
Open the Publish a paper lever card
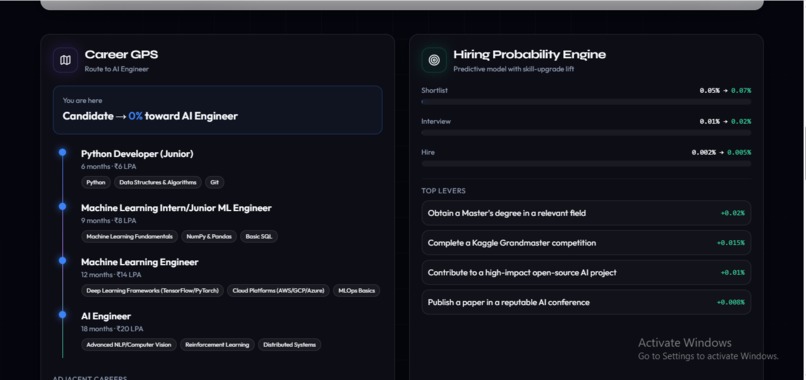[x=586, y=302]
